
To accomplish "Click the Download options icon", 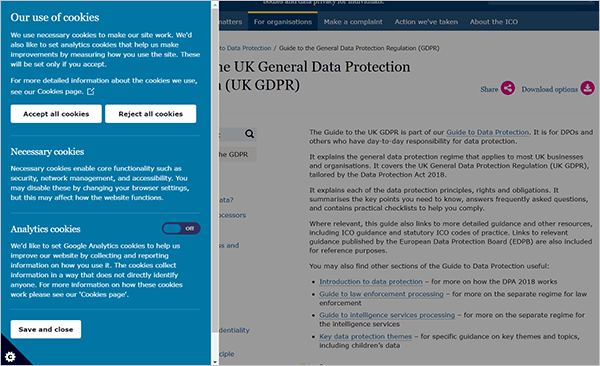I will point(587,88).
